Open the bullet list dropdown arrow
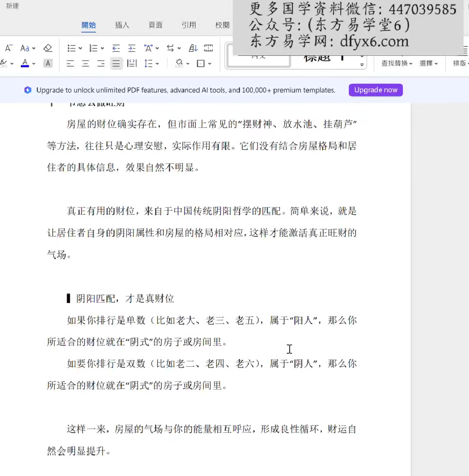 (x=81, y=48)
